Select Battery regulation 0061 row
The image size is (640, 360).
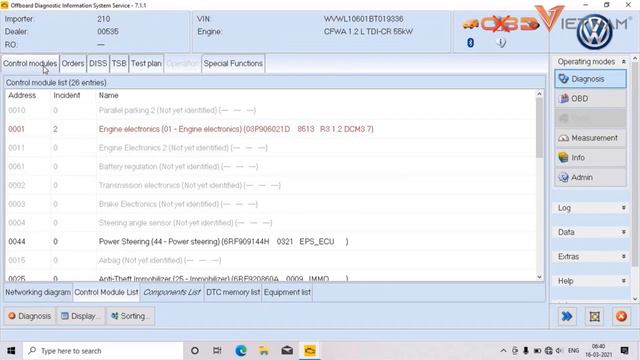pos(270,167)
